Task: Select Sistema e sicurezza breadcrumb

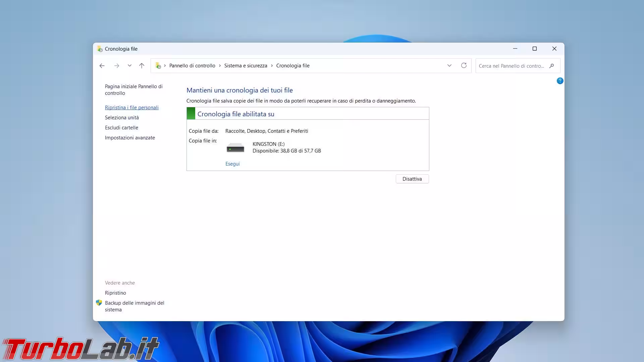Action: point(246,66)
